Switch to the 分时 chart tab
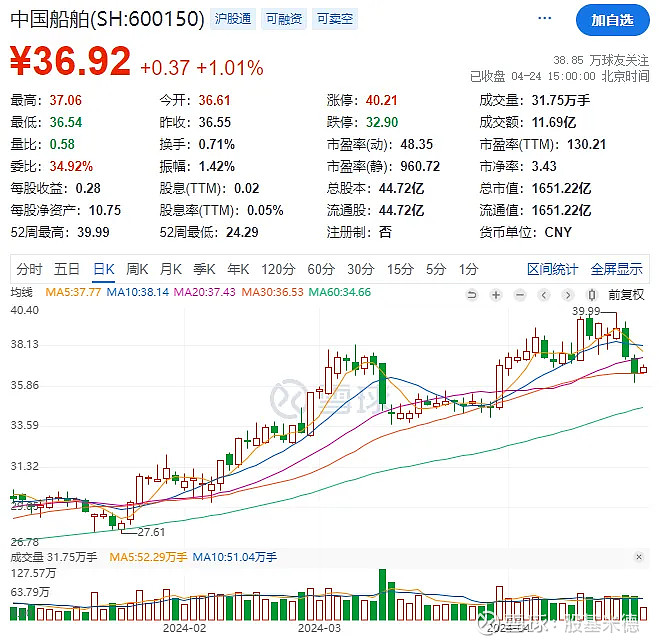This screenshot has height=644, width=659. coord(29,269)
